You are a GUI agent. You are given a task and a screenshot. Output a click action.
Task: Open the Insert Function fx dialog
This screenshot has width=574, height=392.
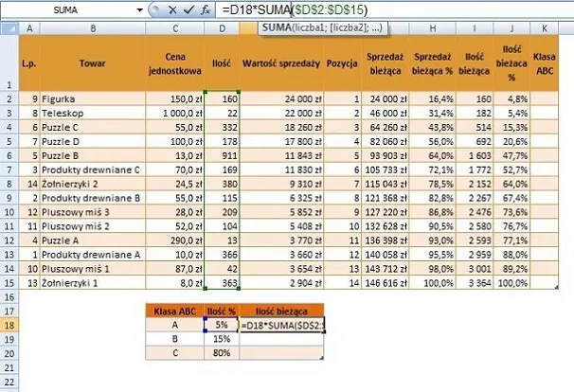(206, 9)
